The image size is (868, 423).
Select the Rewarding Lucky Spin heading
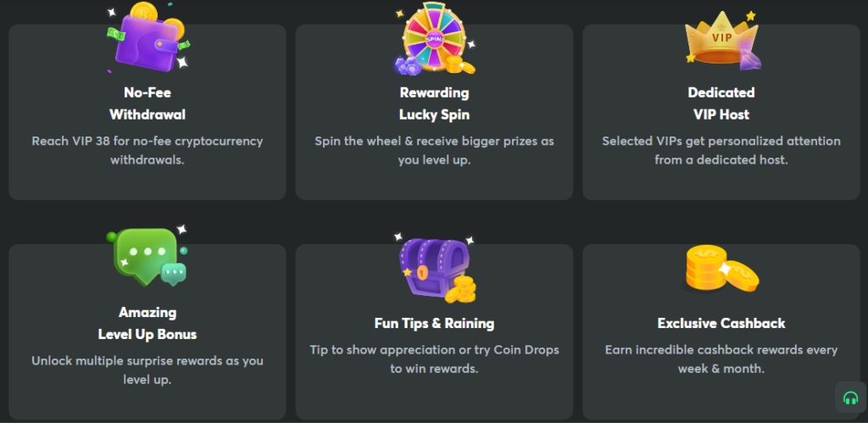tap(434, 103)
